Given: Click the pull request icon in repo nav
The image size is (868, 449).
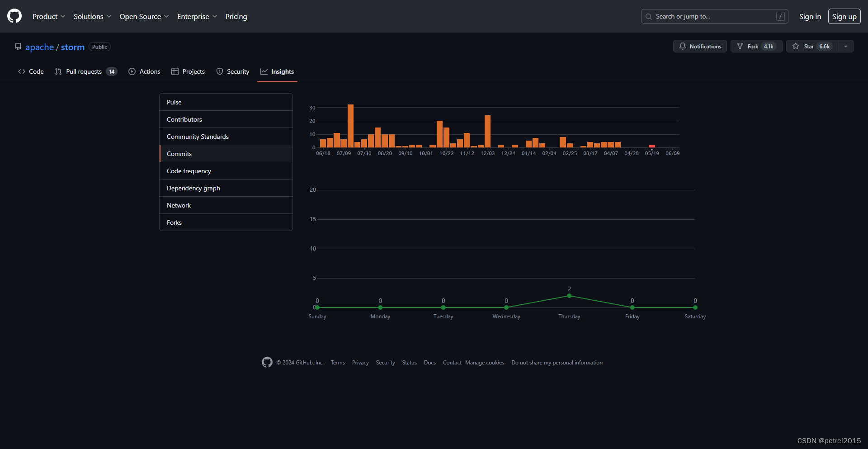Looking at the screenshot, I should pos(58,71).
